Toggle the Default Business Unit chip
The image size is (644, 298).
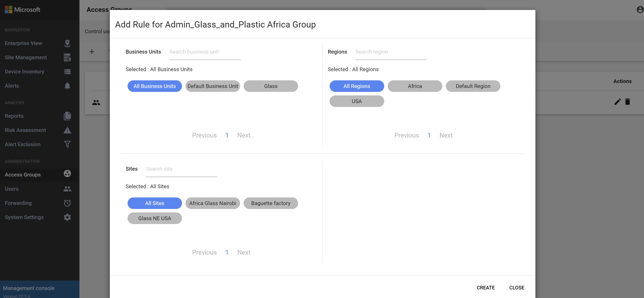pos(213,86)
